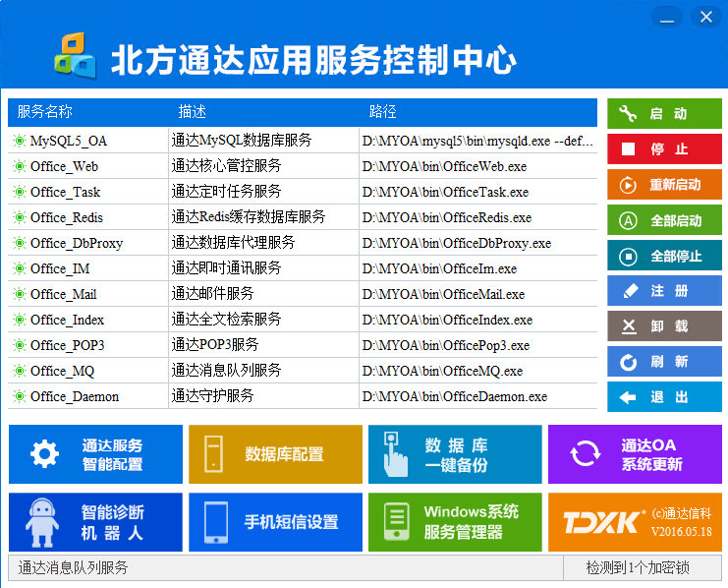Click the X icon on 卸载 button
728x588 pixels.
(629, 326)
